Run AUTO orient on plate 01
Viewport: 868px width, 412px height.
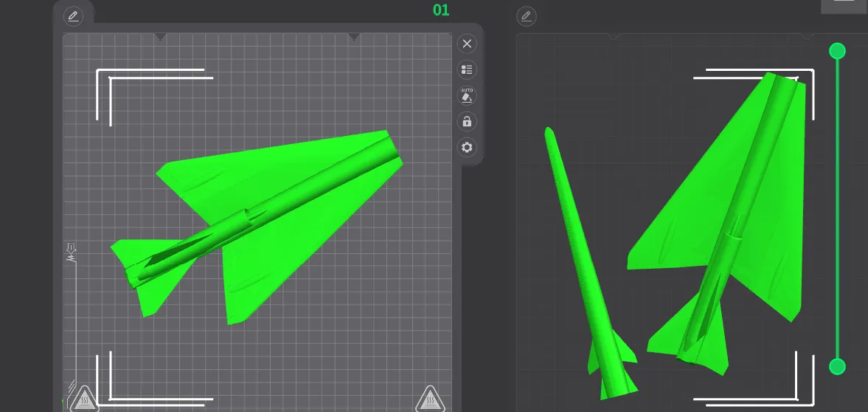[x=468, y=95]
